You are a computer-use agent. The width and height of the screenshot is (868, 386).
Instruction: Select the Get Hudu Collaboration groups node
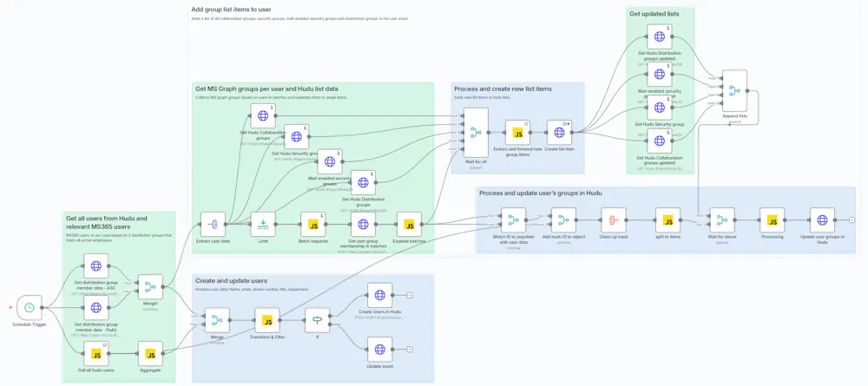(x=263, y=116)
